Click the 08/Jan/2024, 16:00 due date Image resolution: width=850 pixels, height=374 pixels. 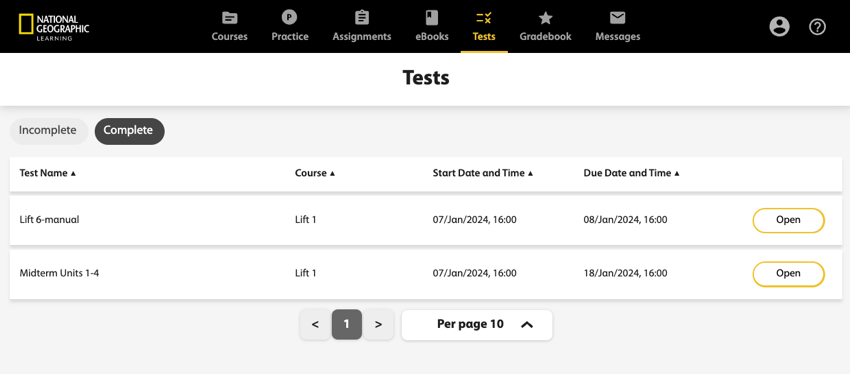coord(625,220)
